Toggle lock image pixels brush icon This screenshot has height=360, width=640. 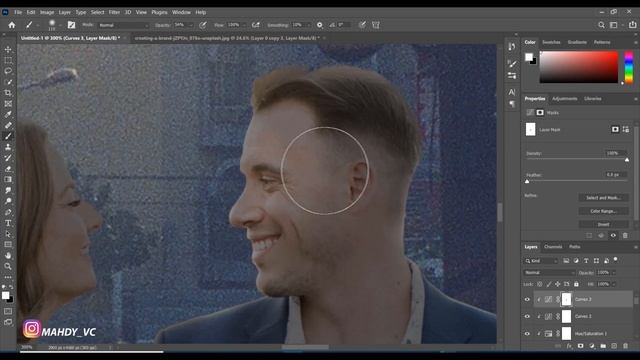(549, 284)
